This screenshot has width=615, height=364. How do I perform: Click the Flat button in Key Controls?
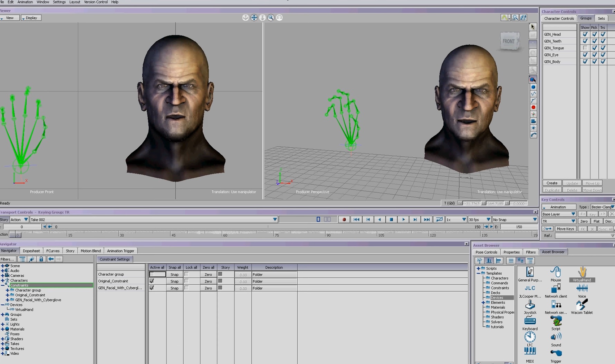coord(596,222)
